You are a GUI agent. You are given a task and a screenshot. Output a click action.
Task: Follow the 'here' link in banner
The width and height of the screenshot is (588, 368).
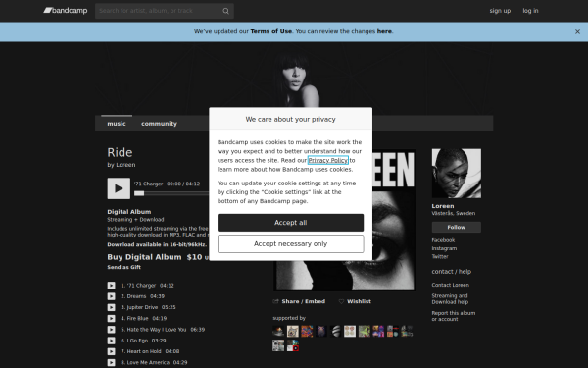tap(384, 31)
